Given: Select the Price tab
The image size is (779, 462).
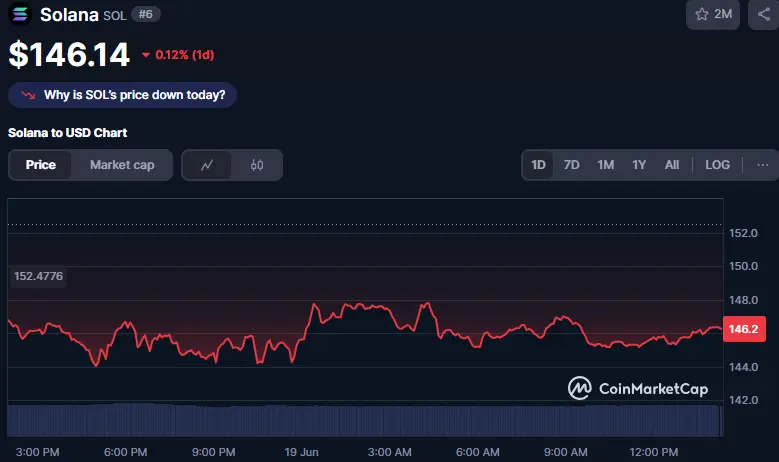Looking at the screenshot, I should coord(41,165).
